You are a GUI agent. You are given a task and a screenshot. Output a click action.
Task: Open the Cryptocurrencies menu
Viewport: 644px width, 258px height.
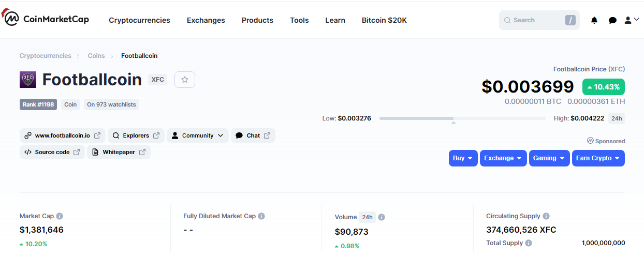(x=139, y=20)
